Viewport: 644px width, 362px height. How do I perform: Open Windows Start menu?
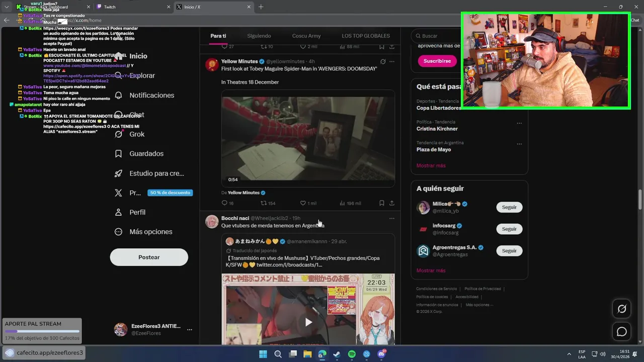click(263, 354)
